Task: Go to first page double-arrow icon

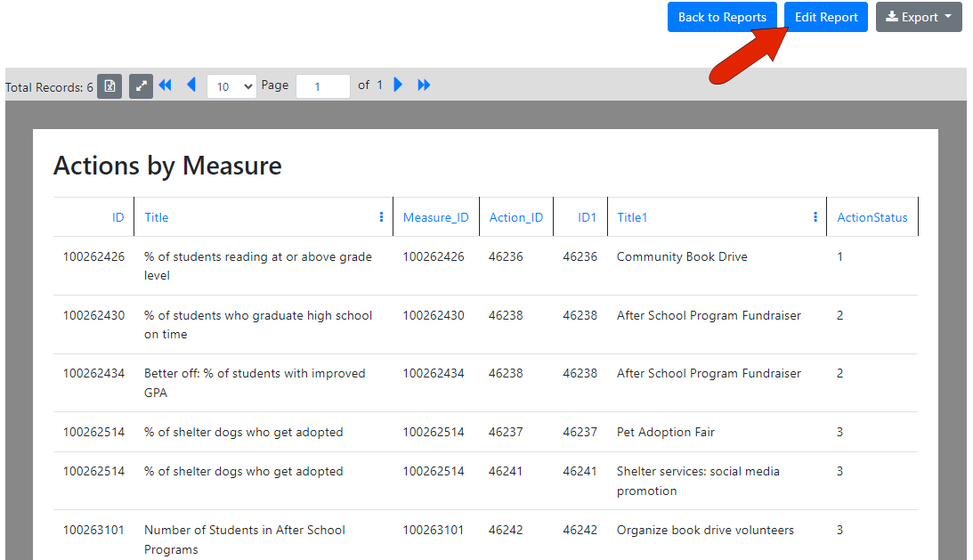Action: [165, 85]
